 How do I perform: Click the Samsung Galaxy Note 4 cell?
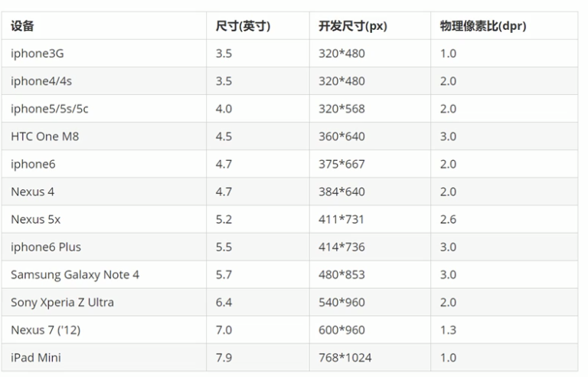(x=75, y=274)
